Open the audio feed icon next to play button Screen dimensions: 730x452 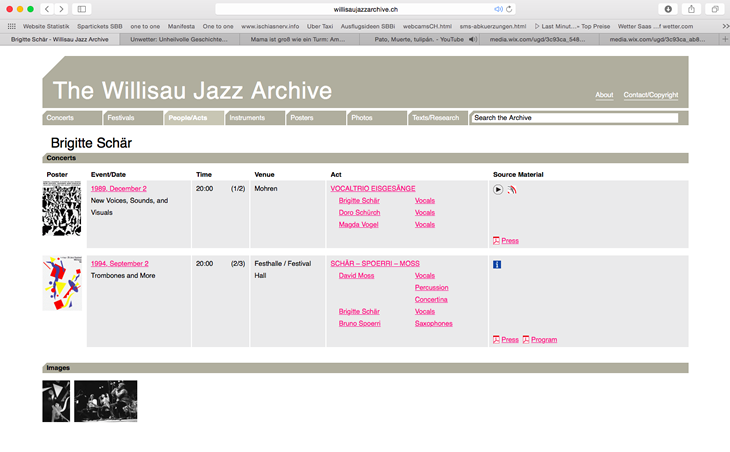pos(512,189)
